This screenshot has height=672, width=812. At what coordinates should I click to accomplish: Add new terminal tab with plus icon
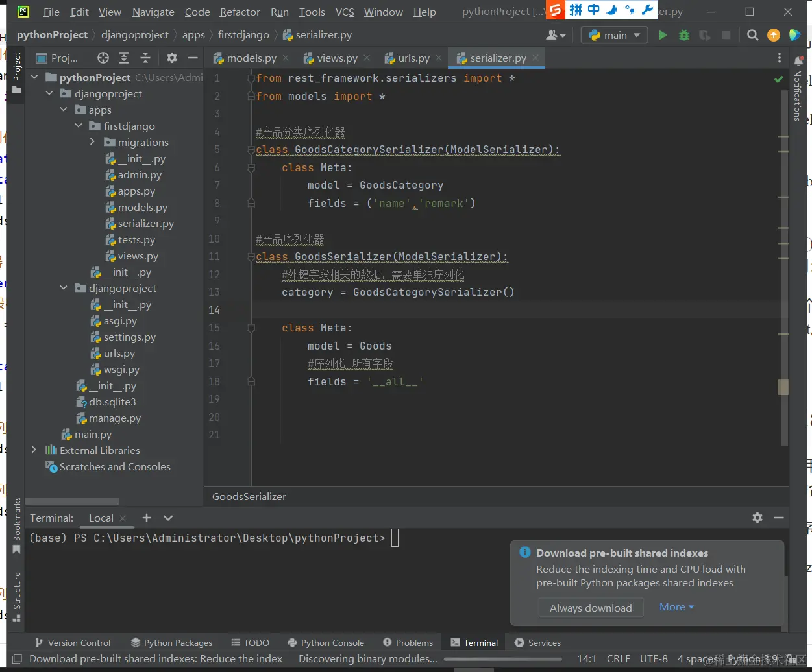pos(147,518)
